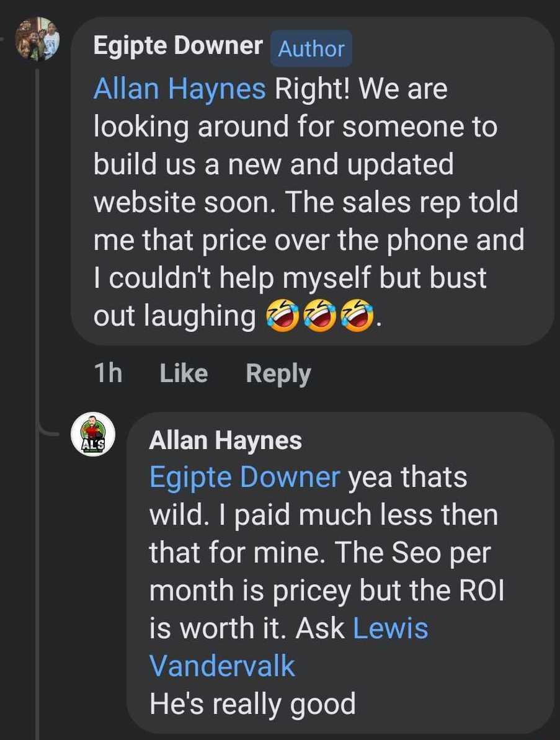Click the word "ROI" in Allan's reply

click(481, 591)
